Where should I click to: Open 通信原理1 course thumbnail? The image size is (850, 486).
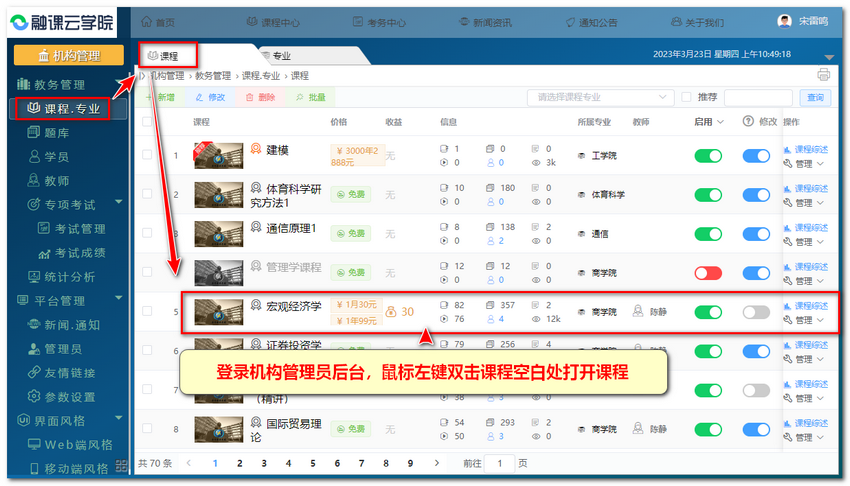coord(218,234)
